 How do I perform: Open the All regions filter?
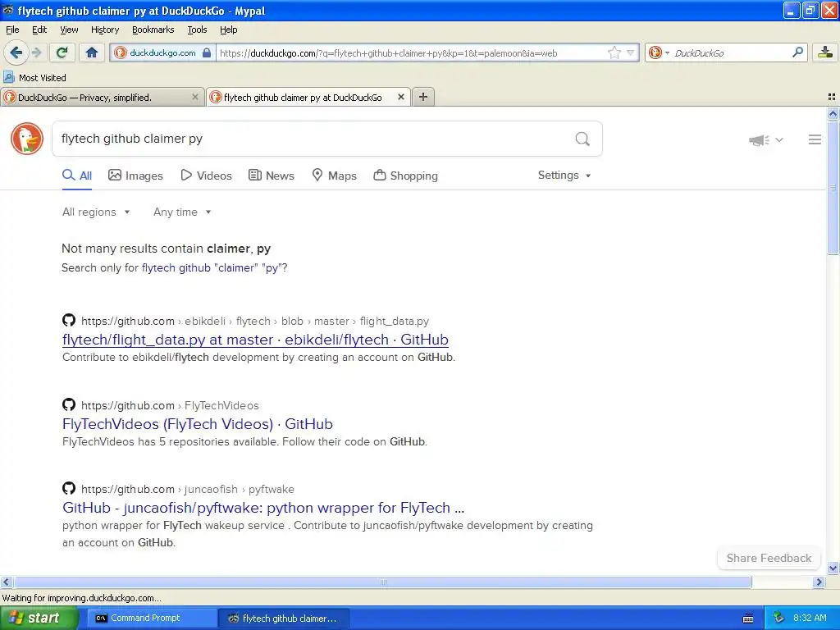(x=96, y=212)
